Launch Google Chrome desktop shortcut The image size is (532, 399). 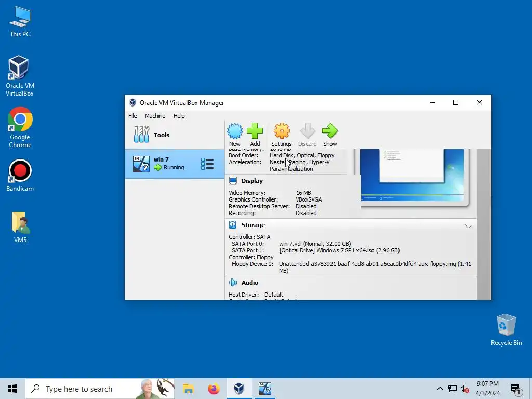20,128
